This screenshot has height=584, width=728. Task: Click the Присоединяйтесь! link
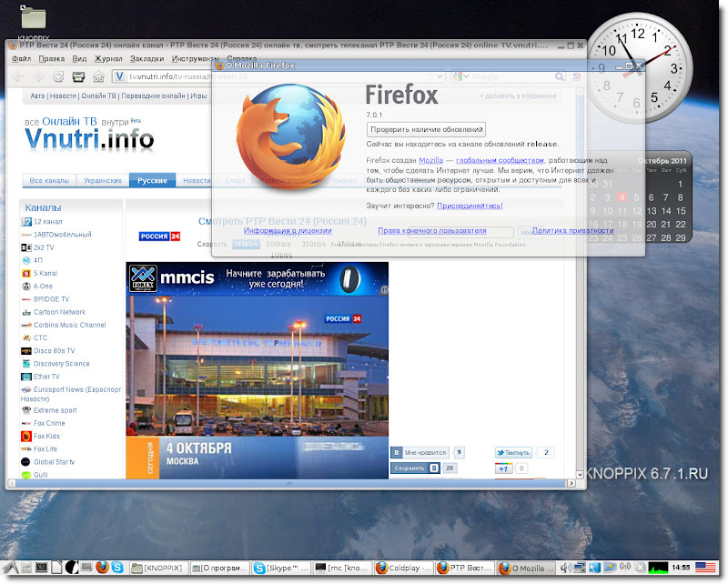pyautogui.click(x=470, y=206)
